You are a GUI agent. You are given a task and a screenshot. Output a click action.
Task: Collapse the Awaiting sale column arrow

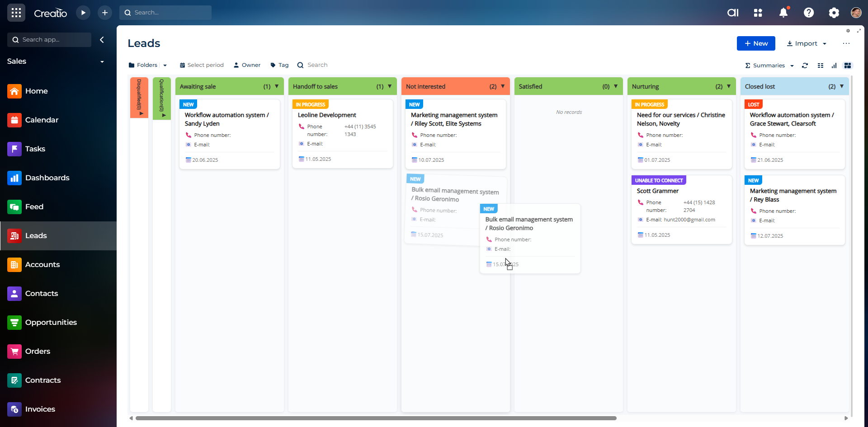click(277, 86)
